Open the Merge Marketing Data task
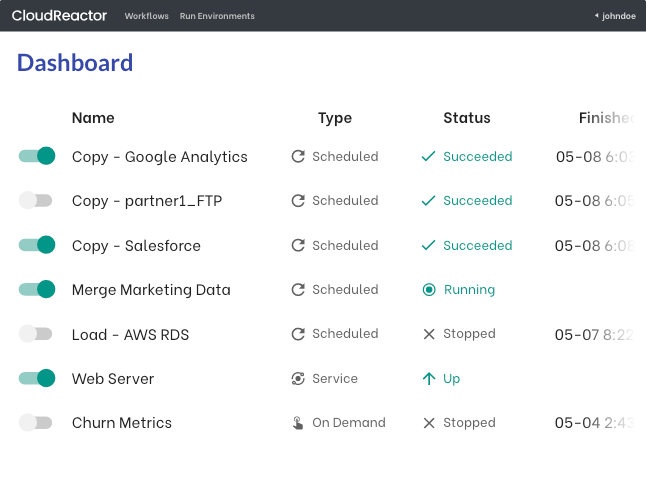The image size is (646, 483). click(151, 290)
